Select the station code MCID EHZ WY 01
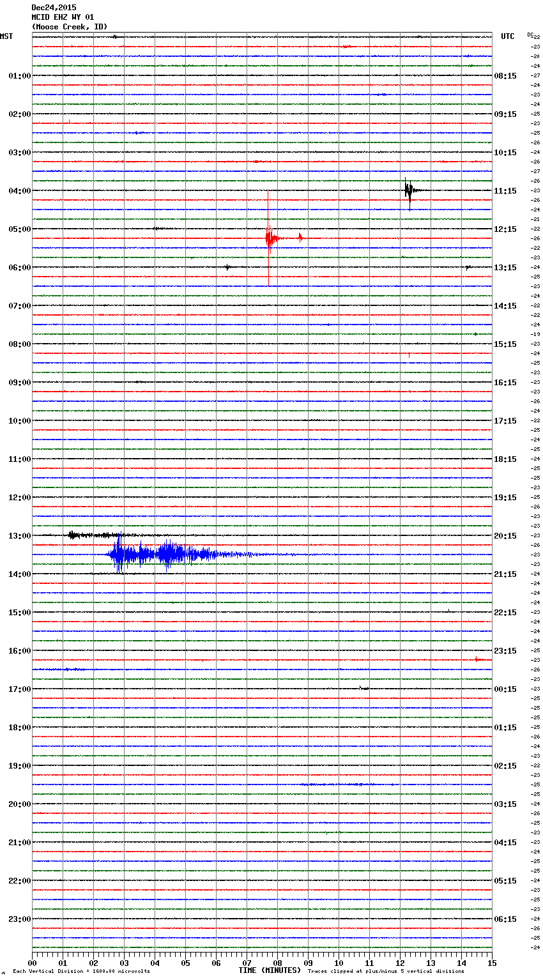 pyautogui.click(x=63, y=17)
